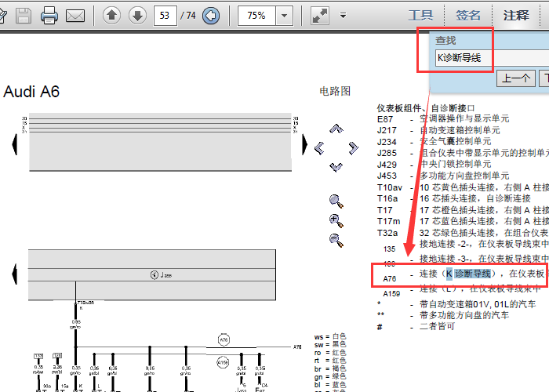Click the 上一个 find previous button
The height and width of the screenshot is (392, 549).
pyautogui.click(x=516, y=78)
